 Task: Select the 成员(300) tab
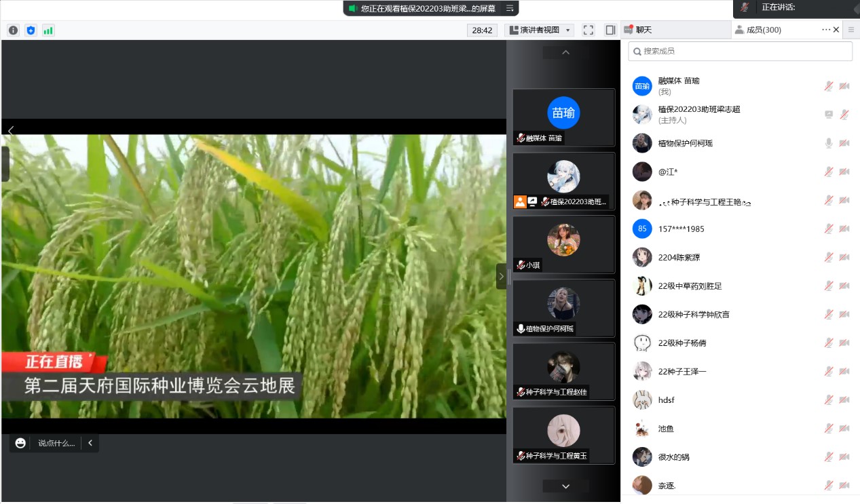(764, 30)
